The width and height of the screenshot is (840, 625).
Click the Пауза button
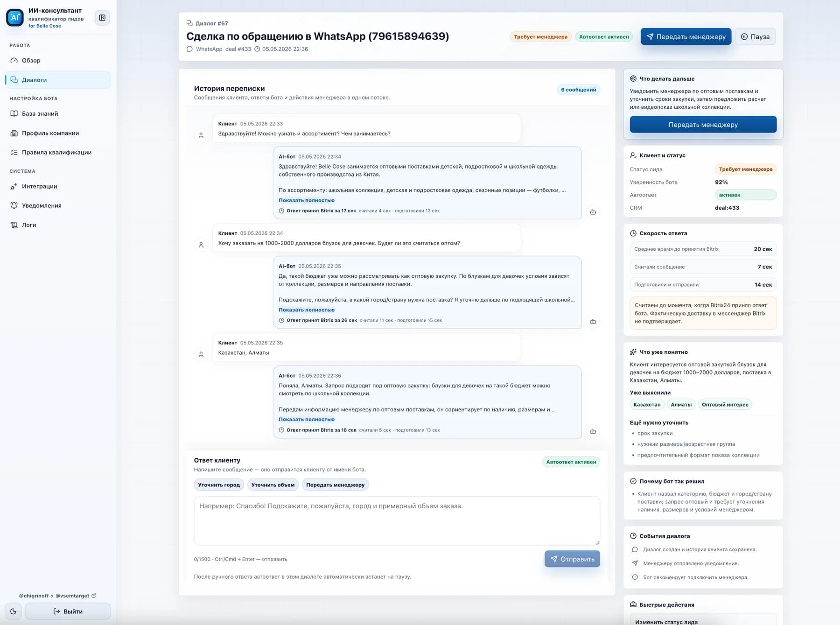pos(755,36)
